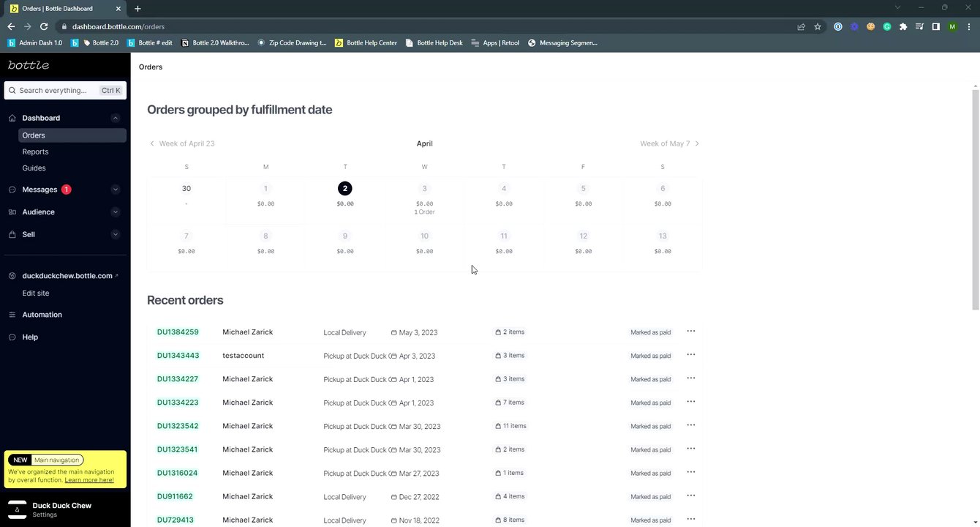Image resolution: width=980 pixels, height=527 pixels.
Task: Select calendar day 2 (today)
Action: click(x=345, y=189)
